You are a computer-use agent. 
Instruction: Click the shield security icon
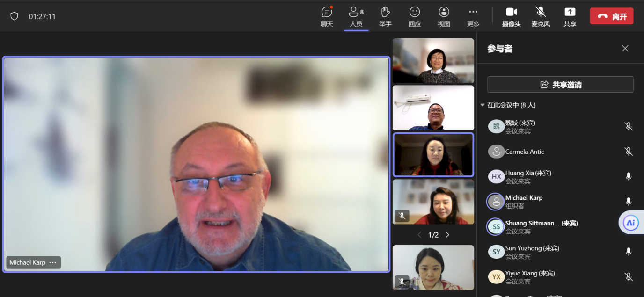(15, 16)
